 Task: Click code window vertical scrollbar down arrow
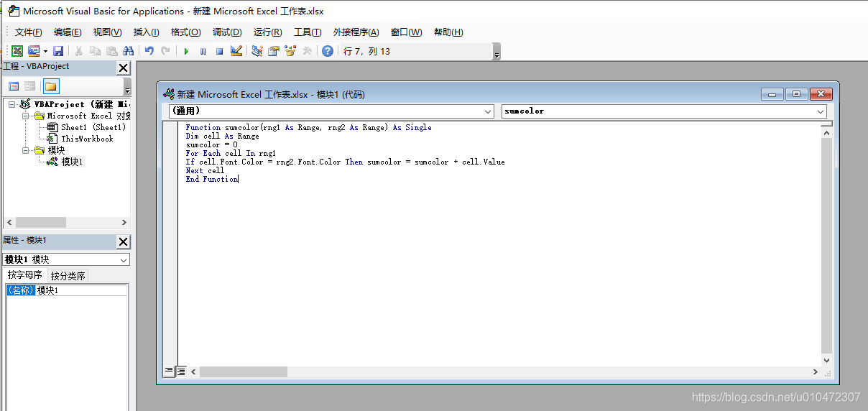point(826,361)
